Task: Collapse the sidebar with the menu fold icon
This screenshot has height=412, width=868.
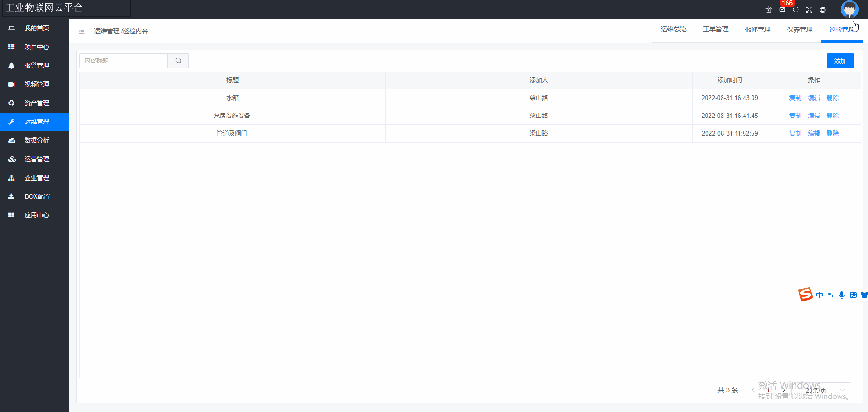Action: pyautogui.click(x=81, y=31)
